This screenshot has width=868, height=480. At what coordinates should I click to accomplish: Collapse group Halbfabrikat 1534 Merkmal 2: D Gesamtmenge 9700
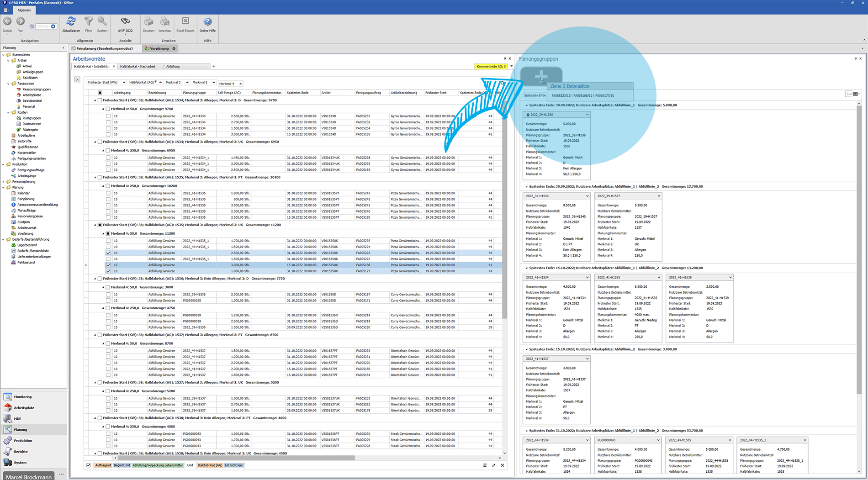coord(95,100)
